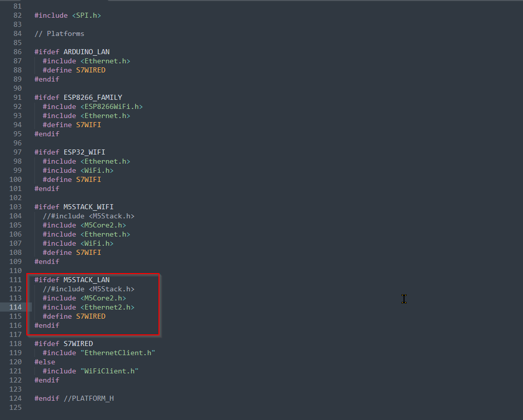Screen dimensions: 523x420
Task: Click 'S7WIFI' on line 94
Action: pyautogui.click(x=89, y=125)
